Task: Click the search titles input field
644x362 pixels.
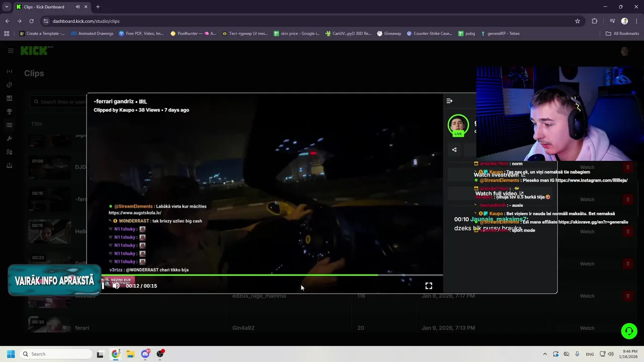Action: [58, 102]
